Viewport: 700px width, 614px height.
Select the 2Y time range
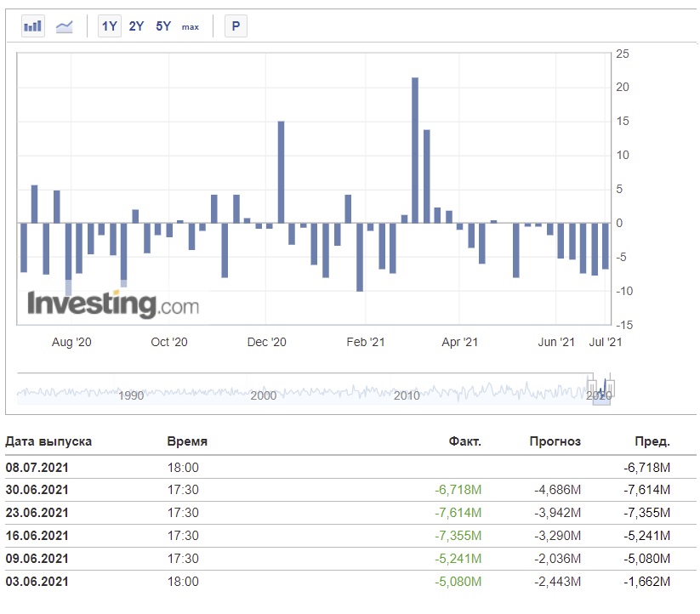click(136, 26)
